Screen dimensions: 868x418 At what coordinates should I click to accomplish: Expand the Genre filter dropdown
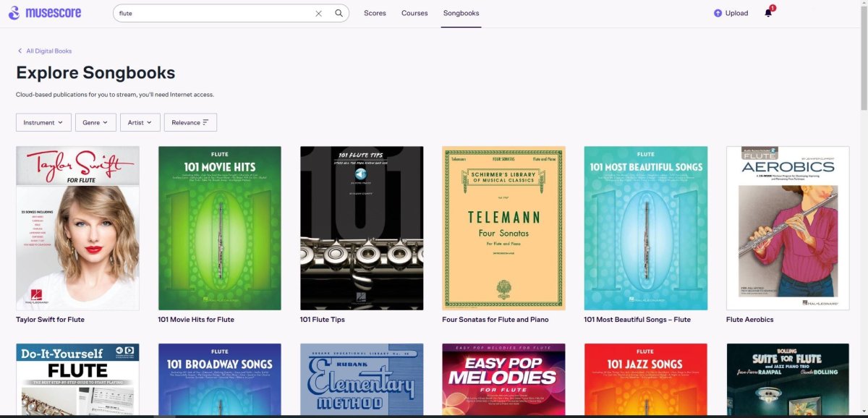[x=95, y=122]
